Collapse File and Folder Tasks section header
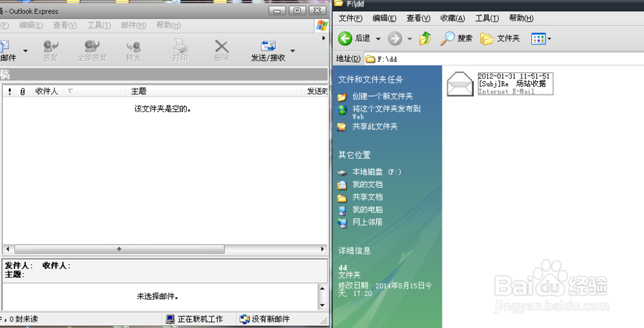This screenshot has height=328, width=644. (x=370, y=79)
